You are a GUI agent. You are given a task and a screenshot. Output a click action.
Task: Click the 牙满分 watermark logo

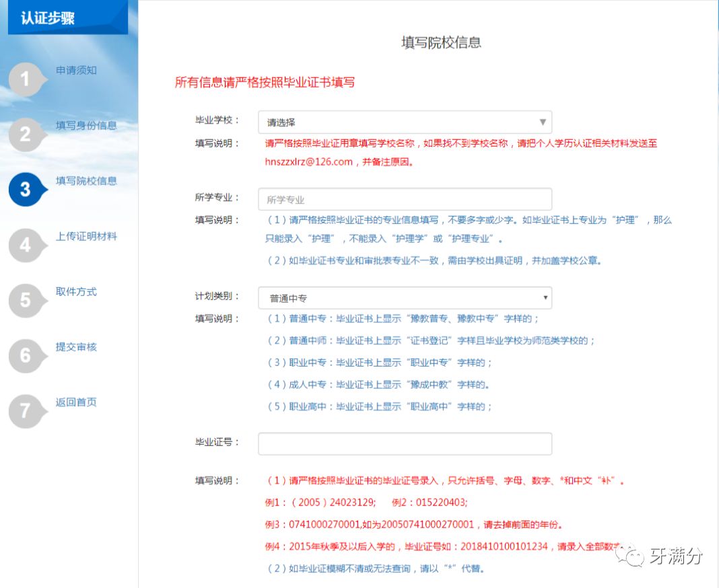point(666,556)
